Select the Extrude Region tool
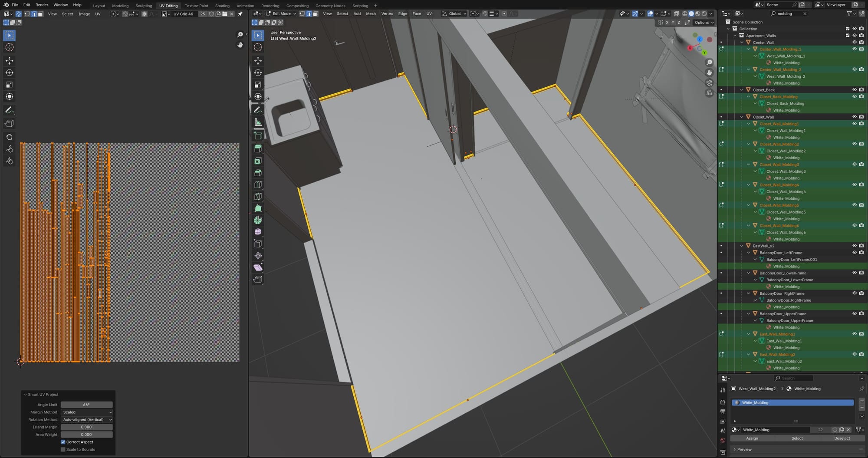868x458 pixels. click(x=258, y=149)
